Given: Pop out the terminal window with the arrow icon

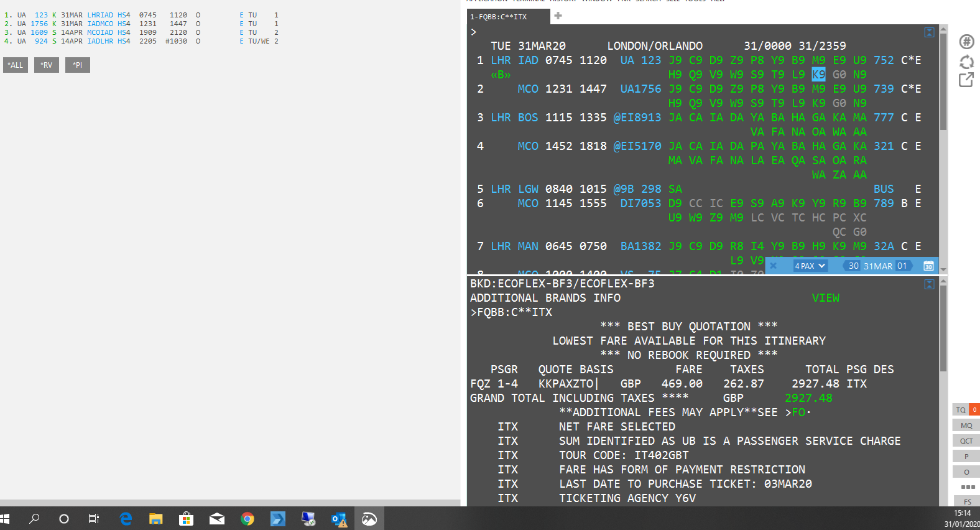Looking at the screenshot, I should [966, 80].
